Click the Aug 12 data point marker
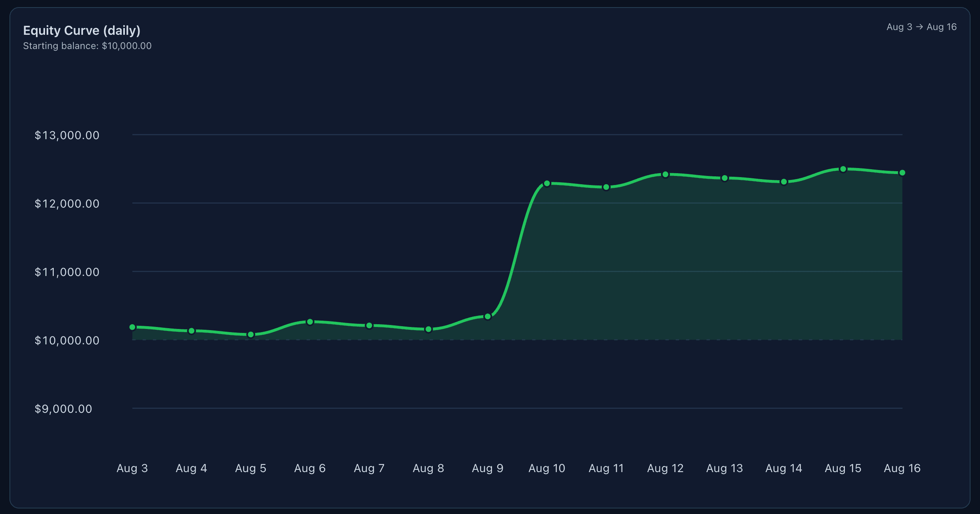 tap(665, 174)
